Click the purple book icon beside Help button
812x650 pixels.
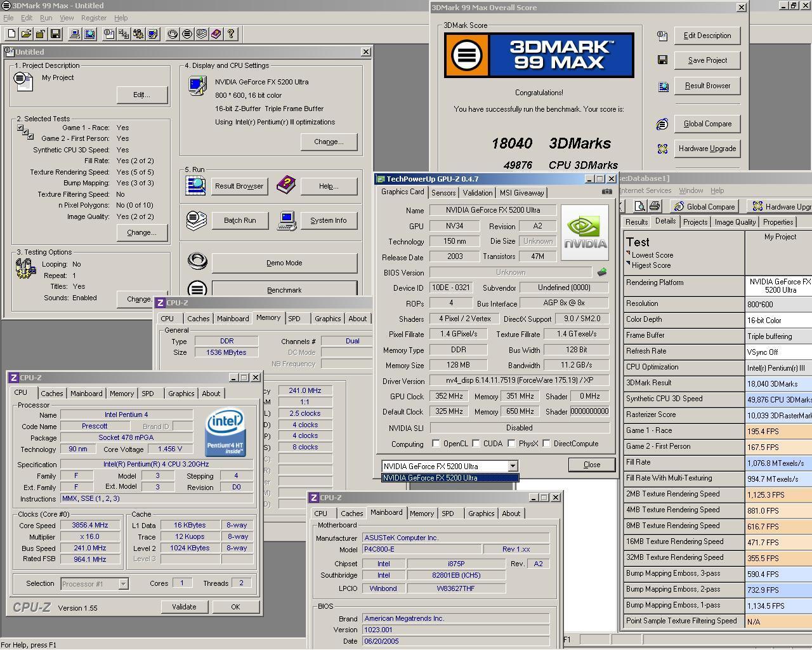click(286, 185)
